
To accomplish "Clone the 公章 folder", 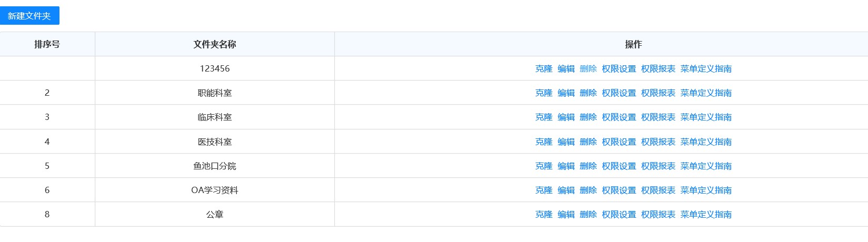I will point(544,214).
